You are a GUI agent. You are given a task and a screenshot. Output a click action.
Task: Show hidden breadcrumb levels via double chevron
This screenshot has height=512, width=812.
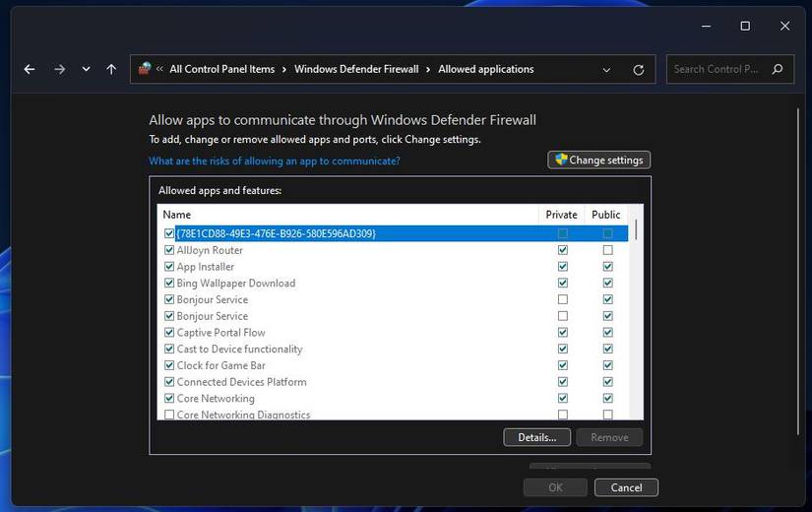159,69
